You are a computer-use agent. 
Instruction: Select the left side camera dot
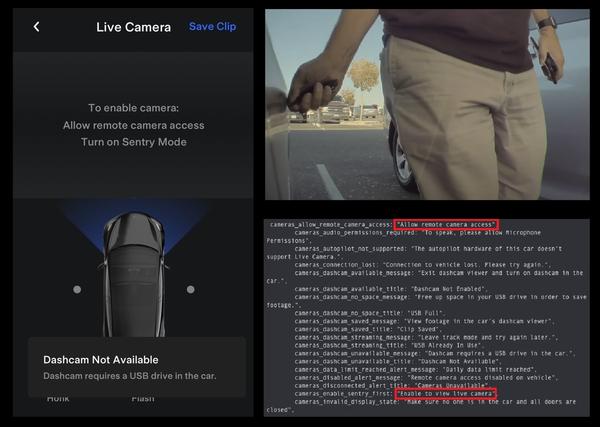(x=77, y=289)
